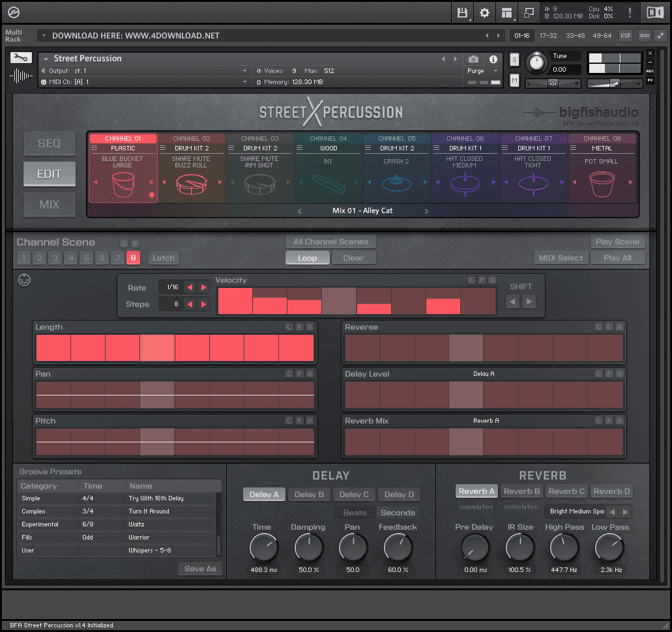Switch delay time to Beats
This screenshot has height=632, width=672.
(355, 513)
